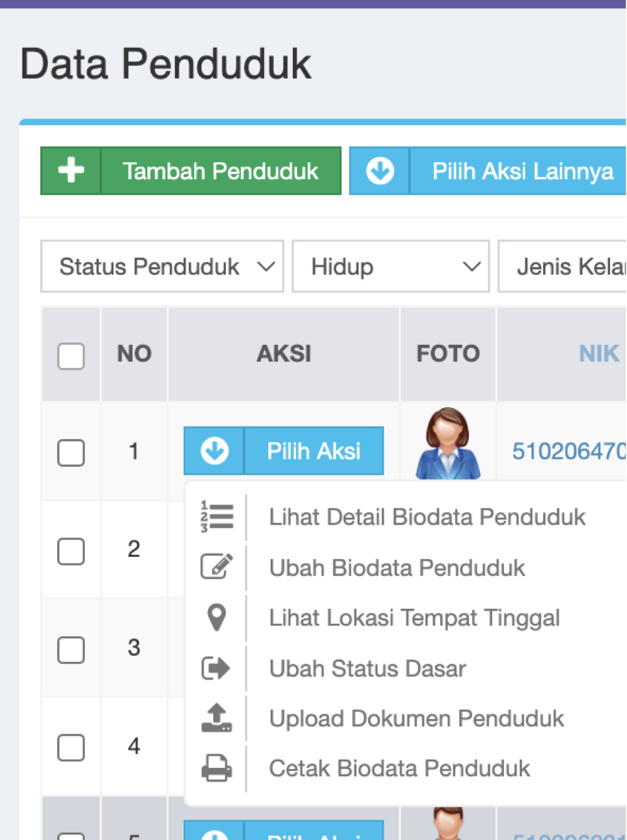The image size is (627, 840).
Task: Click the map pin icon for Lihat Lokasi
Action: click(216, 617)
